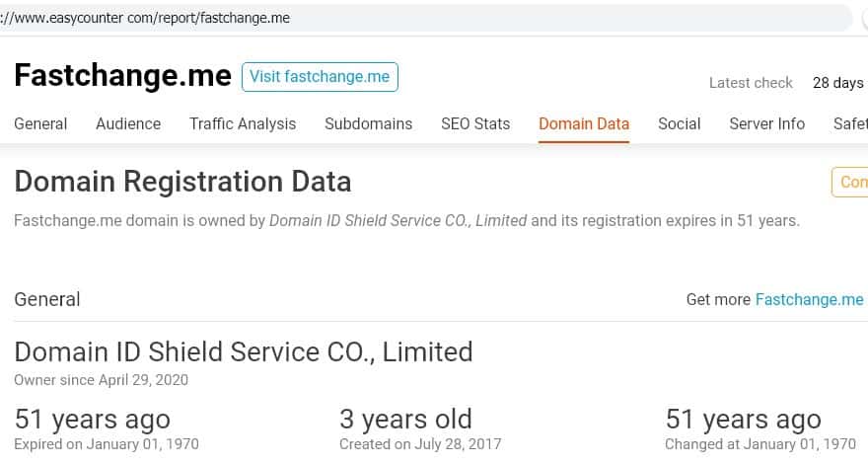Click the 'Expired on January 01, 1970' text
Screen dimensions: 868x465
(x=107, y=444)
